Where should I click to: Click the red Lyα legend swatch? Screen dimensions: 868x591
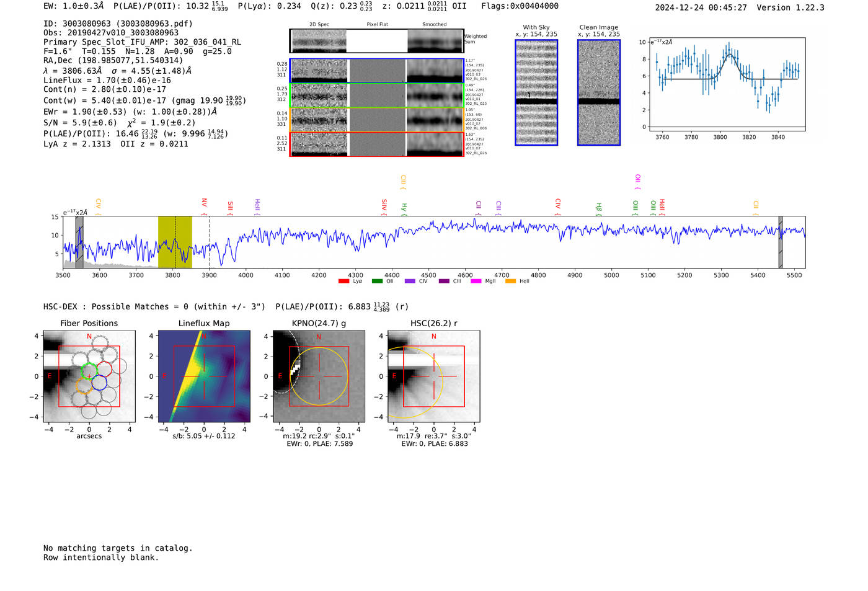[x=343, y=282]
